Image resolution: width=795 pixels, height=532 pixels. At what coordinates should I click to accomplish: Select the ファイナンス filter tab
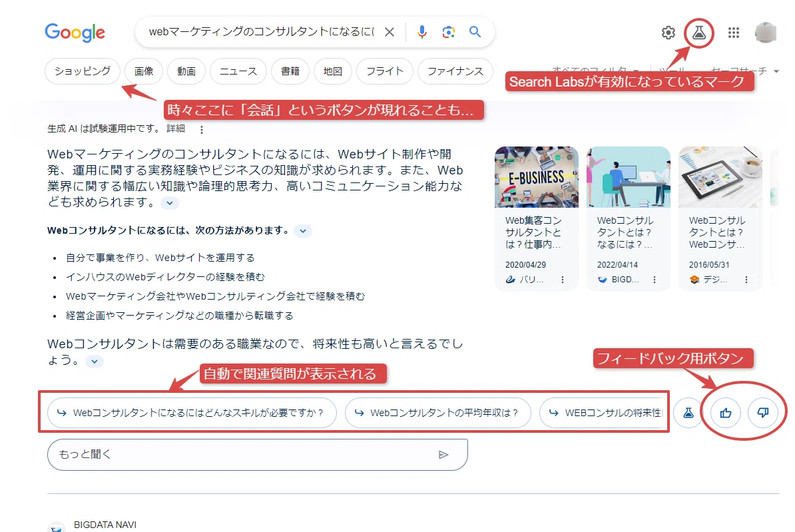[455, 71]
